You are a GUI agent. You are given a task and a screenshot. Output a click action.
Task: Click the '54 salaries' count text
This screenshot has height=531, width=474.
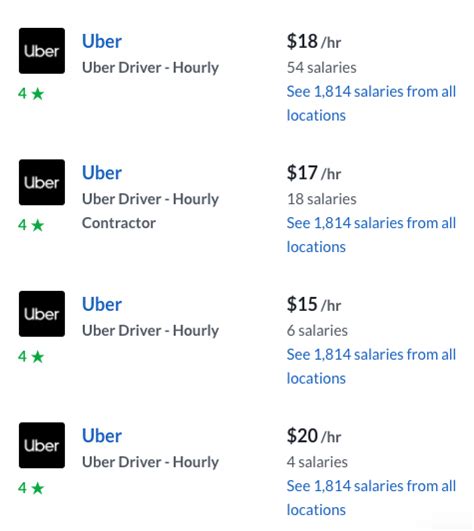tap(321, 67)
